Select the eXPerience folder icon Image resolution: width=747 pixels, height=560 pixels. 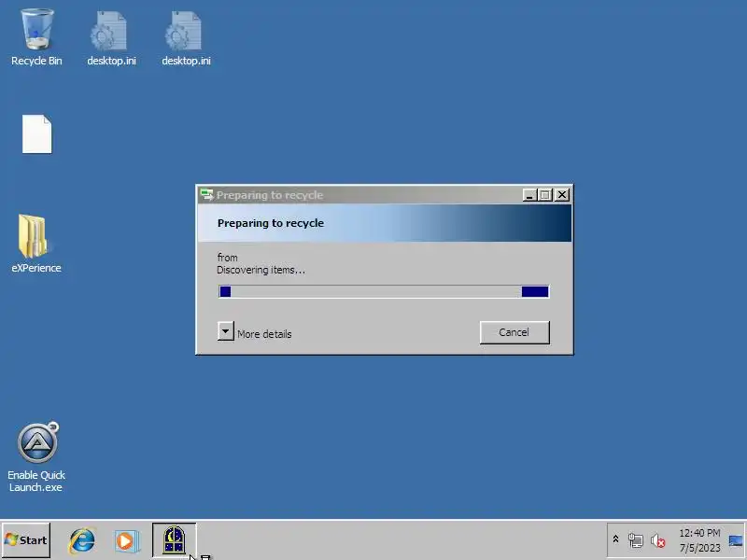(36, 244)
